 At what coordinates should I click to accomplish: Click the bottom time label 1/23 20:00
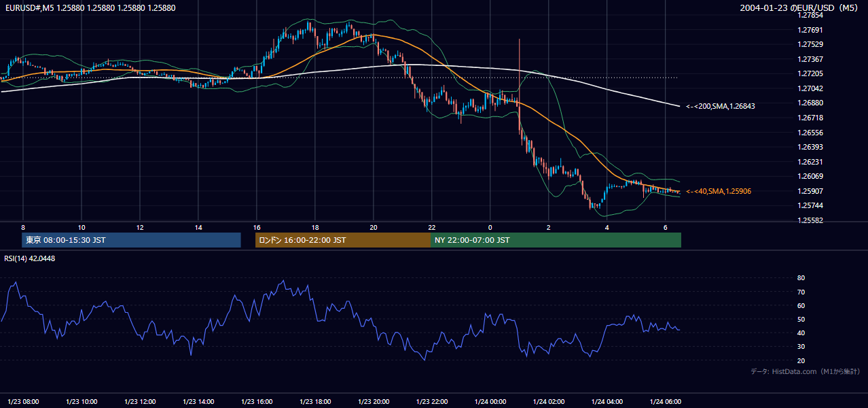pyautogui.click(x=374, y=401)
